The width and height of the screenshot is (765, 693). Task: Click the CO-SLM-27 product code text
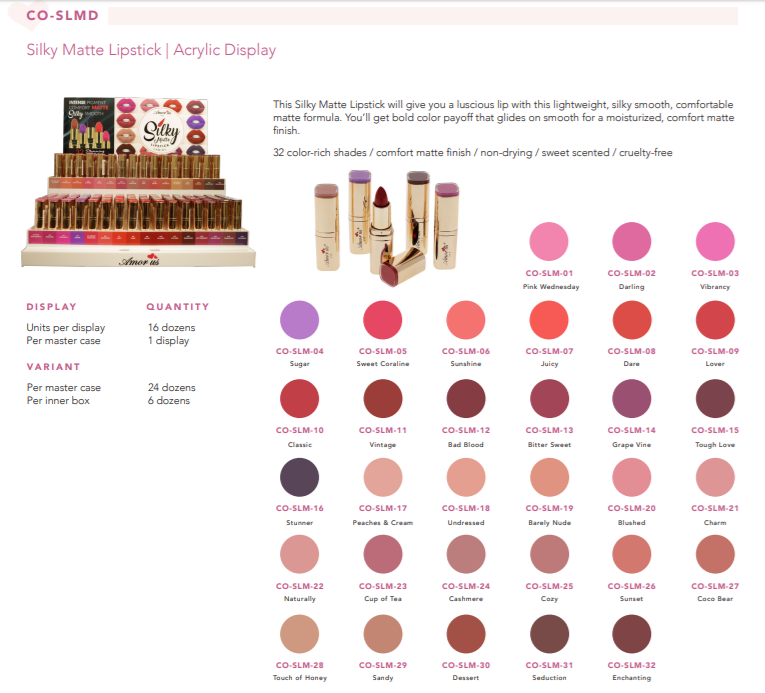pos(715,586)
